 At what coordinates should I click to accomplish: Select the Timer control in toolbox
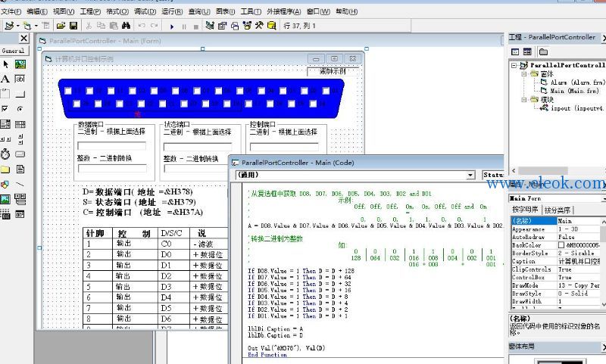pyautogui.click(x=5, y=154)
